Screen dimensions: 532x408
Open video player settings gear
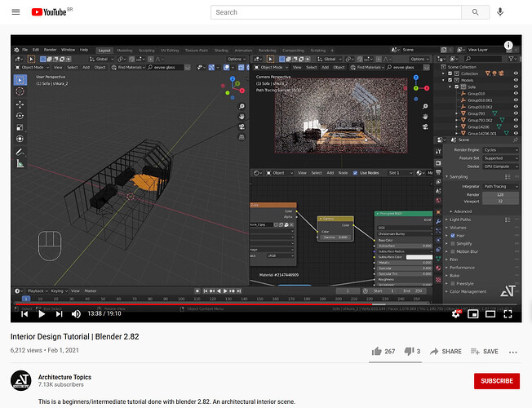[x=456, y=314]
